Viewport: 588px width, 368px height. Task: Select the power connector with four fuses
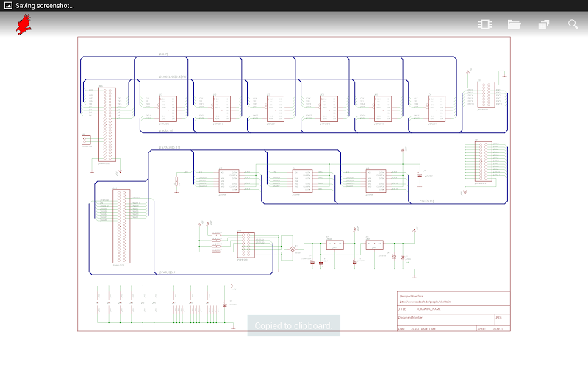246,245
